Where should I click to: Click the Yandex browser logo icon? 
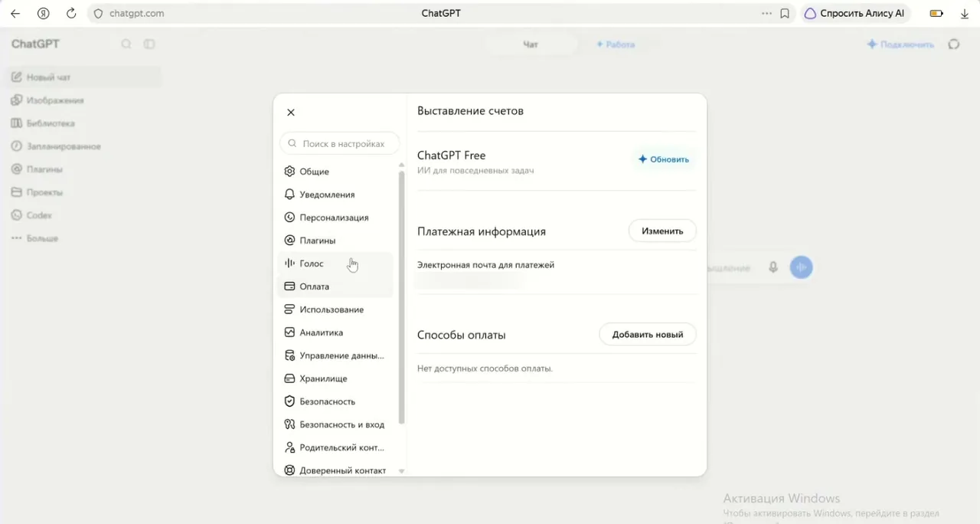(x=44, y=13)
